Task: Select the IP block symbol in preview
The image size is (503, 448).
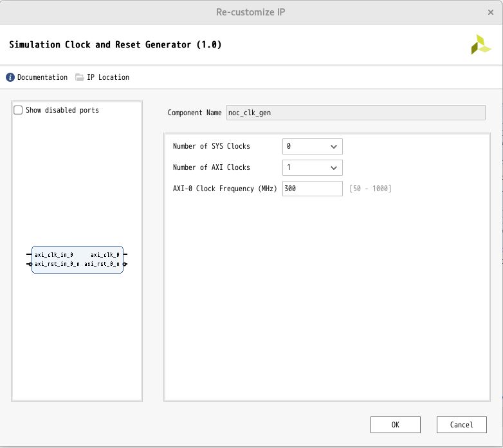Action: (77, 259)
